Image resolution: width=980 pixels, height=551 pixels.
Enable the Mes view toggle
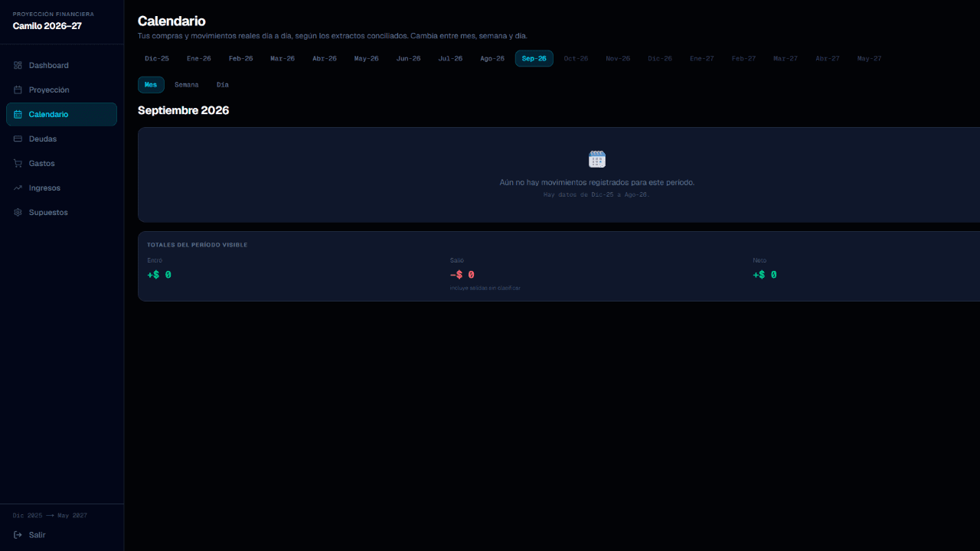click(151, 84)
